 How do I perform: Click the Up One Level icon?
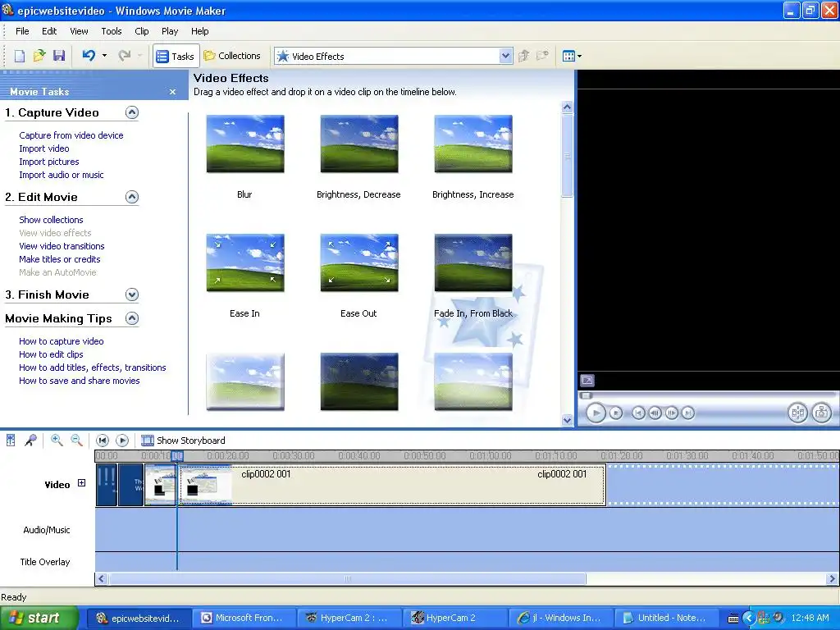pyautogui.click(x=523, y=56)
